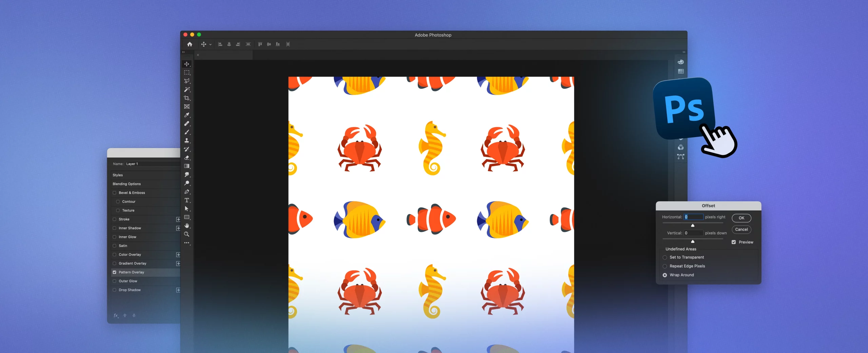Select the Type tool
The height and width of the screenshot is (353, 868).
pyautogui.click(x=186, y=200)
